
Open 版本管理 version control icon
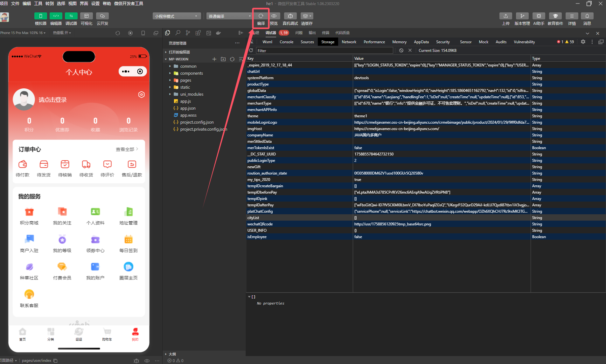point(522,16)
